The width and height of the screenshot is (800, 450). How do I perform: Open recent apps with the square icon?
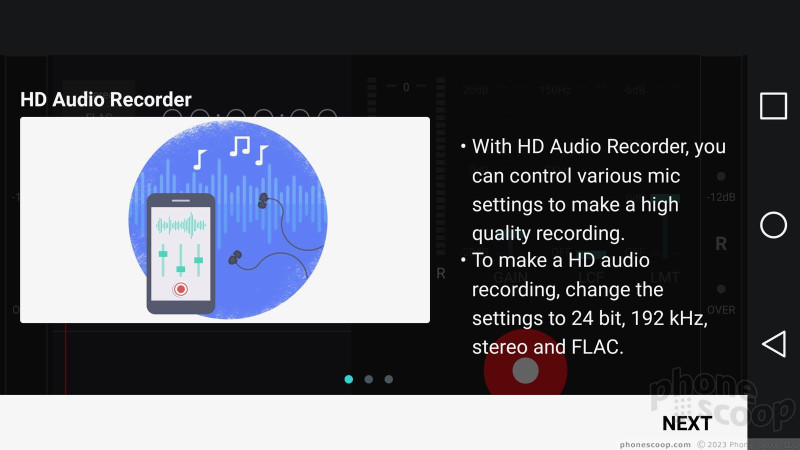point(773,106)
